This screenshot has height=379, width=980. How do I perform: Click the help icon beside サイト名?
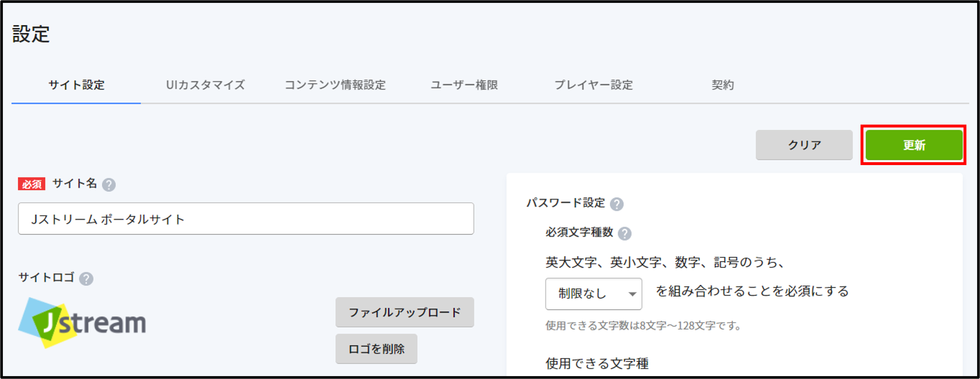point(109,185)
